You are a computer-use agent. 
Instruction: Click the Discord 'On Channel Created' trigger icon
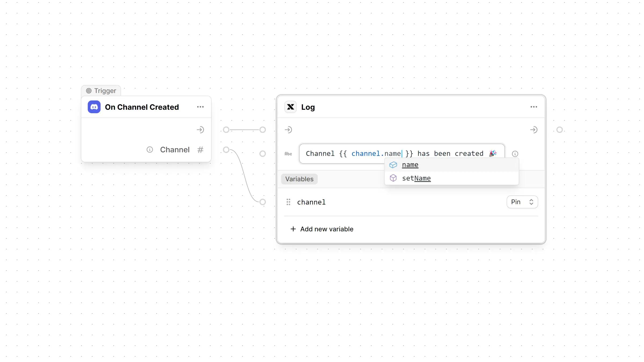[x=94, y=107]
